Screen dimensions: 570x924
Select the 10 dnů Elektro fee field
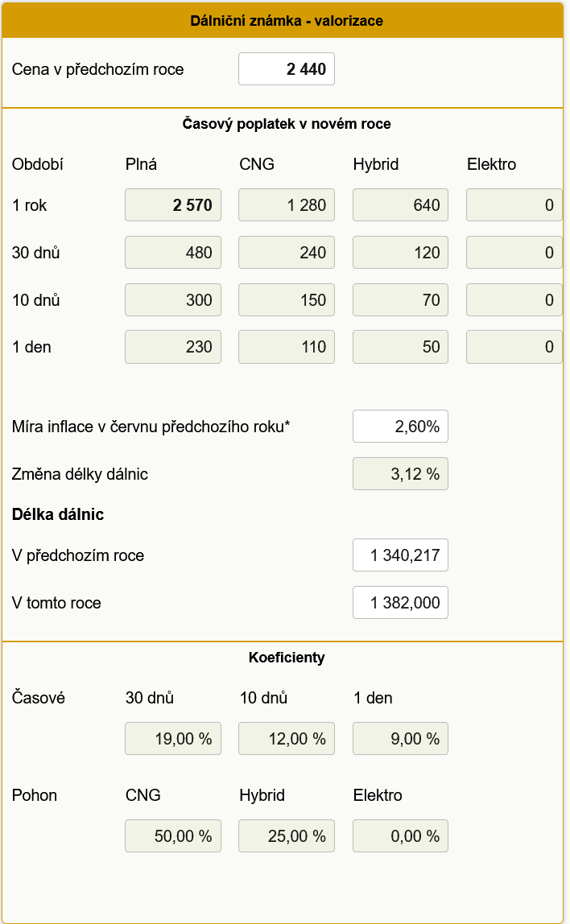(514, 300)
